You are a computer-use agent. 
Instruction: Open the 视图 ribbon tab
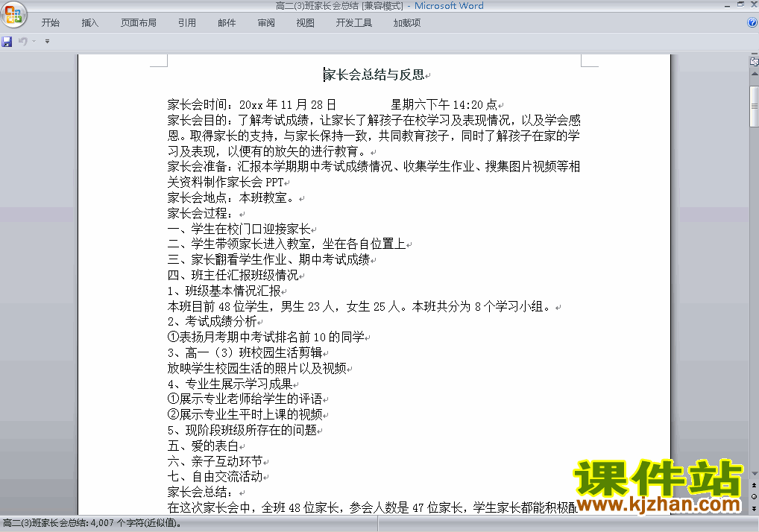click(305, 23)
